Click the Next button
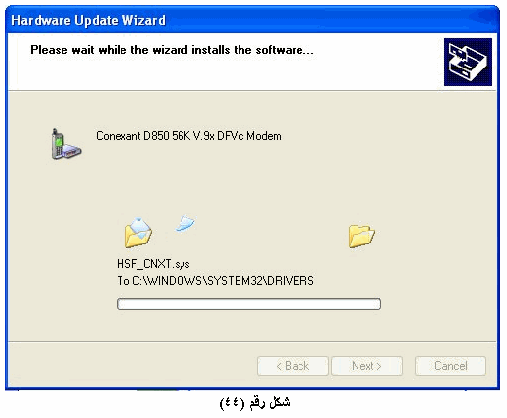The width and height of the screenshot is (507, 418). tap(367, 366)
